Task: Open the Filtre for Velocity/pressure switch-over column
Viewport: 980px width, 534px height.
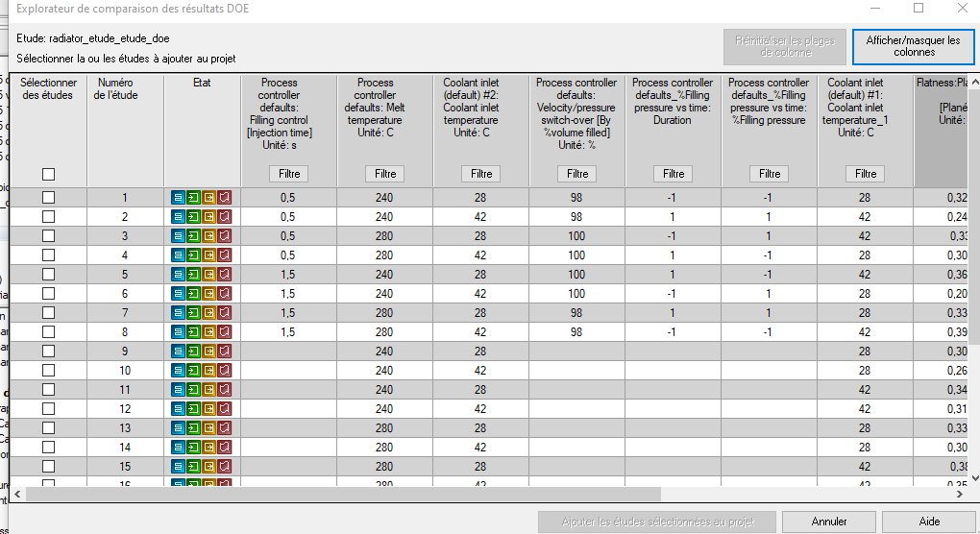Action: click(576, 174)
